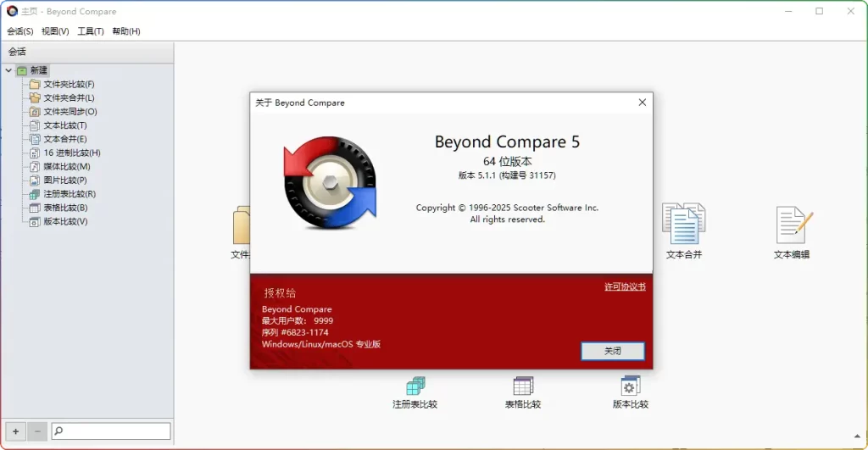Screen dimensions: 868x450
Task: Open the 帮助(H) menu
Action: click(126, 31)
